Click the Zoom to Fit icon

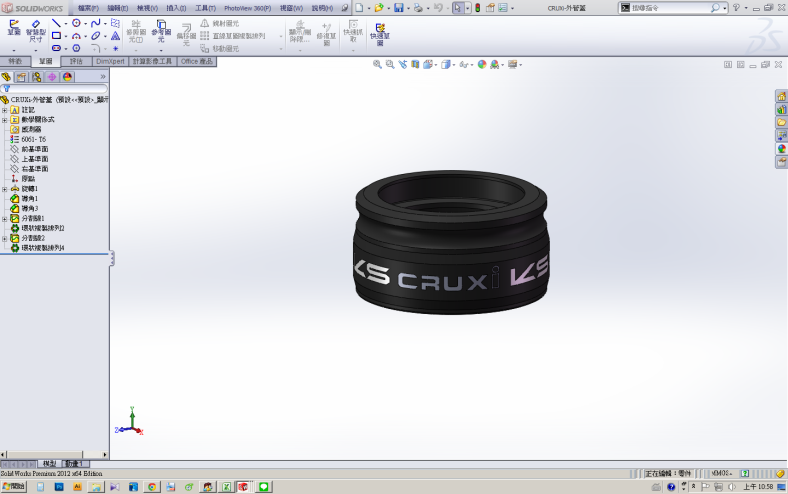click(x=378, y=64)
